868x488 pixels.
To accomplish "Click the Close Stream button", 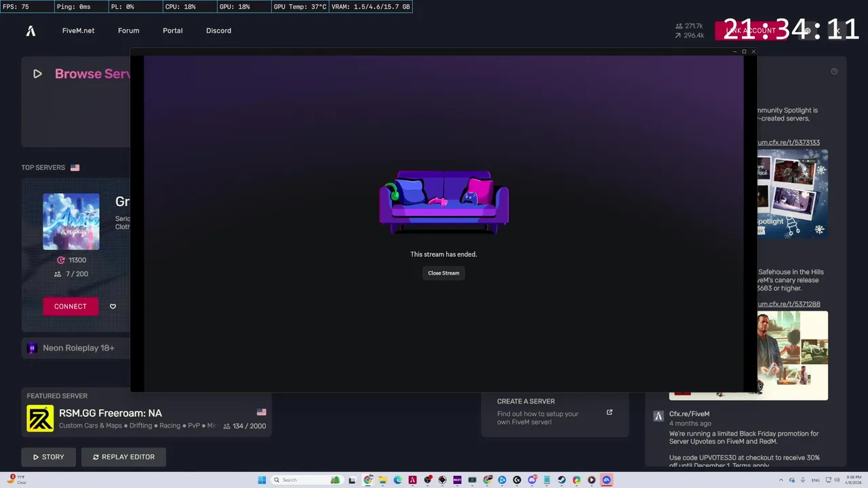I will click(443, 273).
